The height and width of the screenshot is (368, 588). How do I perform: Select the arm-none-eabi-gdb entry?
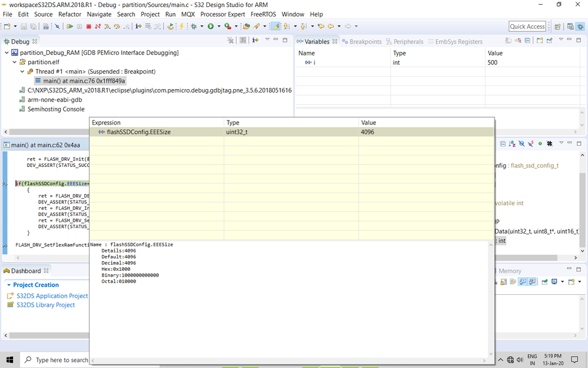[55, 100]
